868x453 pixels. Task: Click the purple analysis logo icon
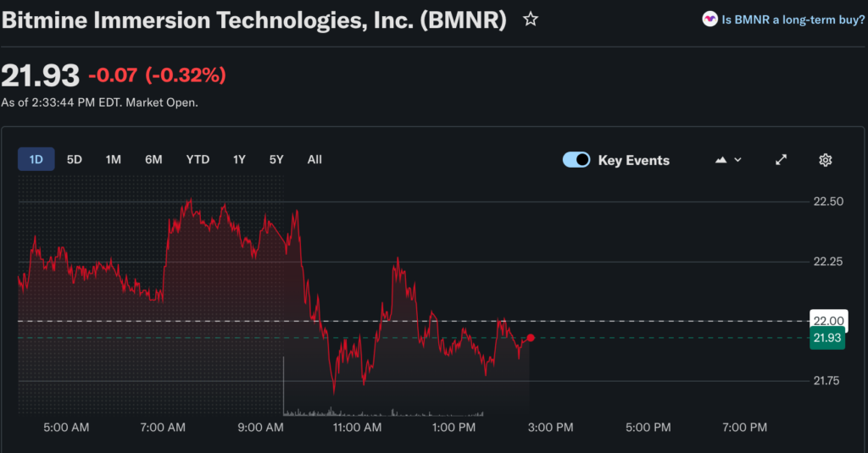tap(709, 19)
